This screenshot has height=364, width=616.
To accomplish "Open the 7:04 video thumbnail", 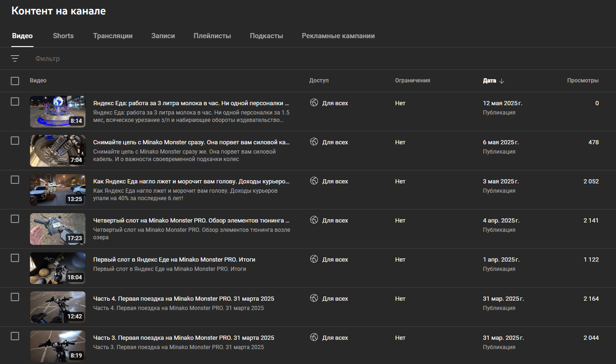I will tap(58, 151).
